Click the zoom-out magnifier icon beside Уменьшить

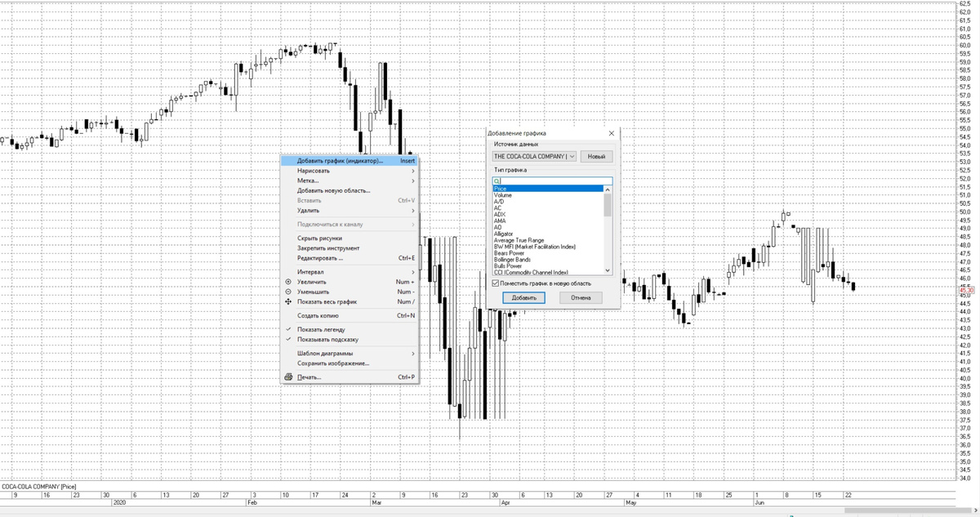point(288,292)
